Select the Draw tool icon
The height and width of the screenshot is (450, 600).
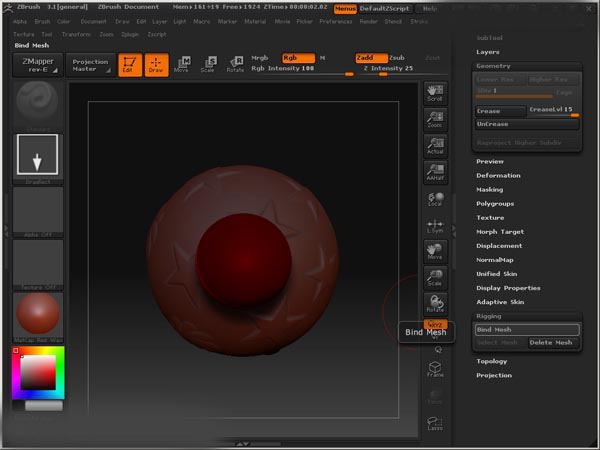156,65
